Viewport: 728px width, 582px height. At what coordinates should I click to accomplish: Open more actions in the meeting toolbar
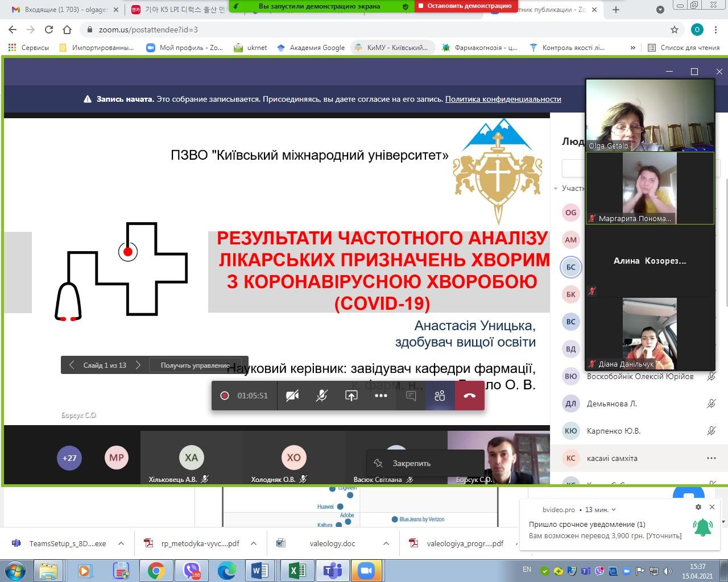point(381,396)
